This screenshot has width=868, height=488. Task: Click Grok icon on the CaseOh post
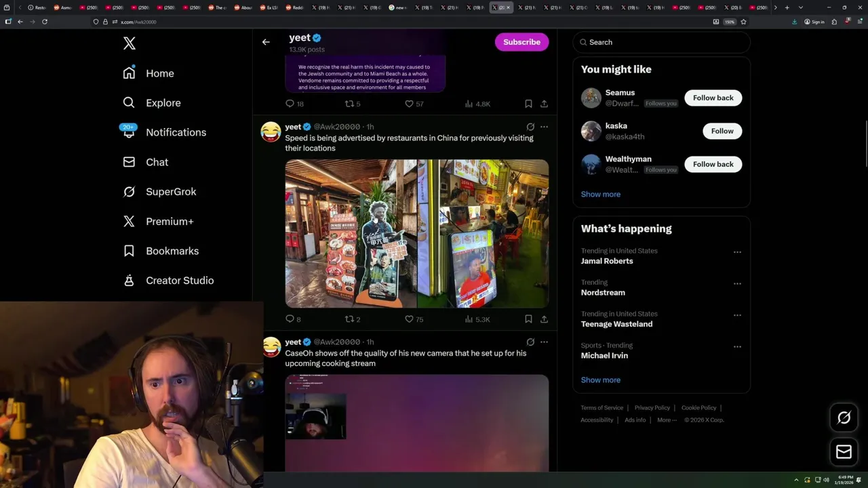(x=530, y=342)
